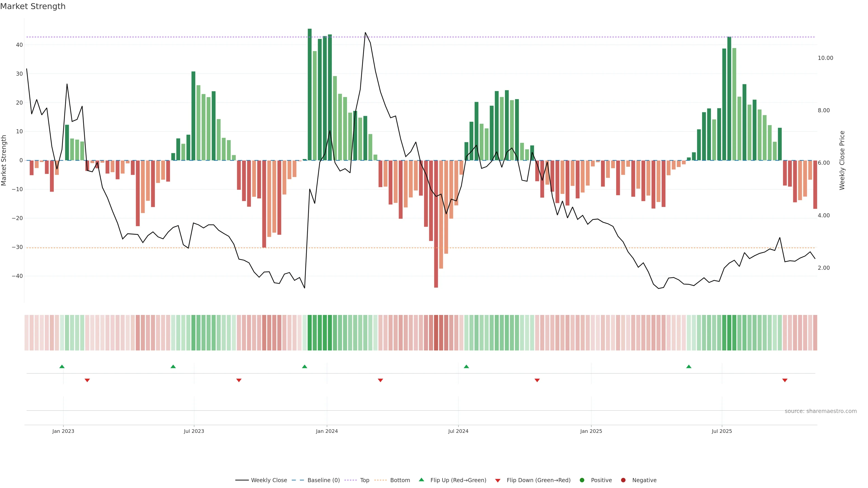This screenshot has width=868, height=488.
Task: Click the Jan 2024 x-axis label
Action: pos(326,431)
